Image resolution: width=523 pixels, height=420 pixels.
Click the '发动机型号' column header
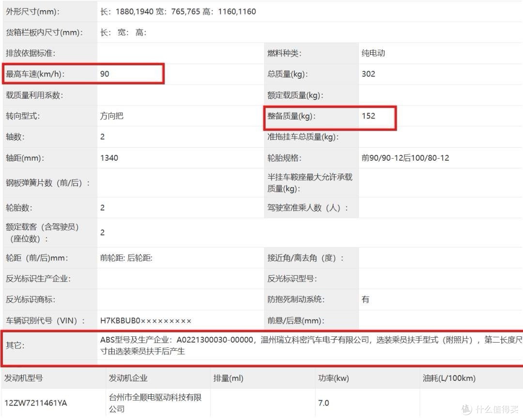[23, 378]
